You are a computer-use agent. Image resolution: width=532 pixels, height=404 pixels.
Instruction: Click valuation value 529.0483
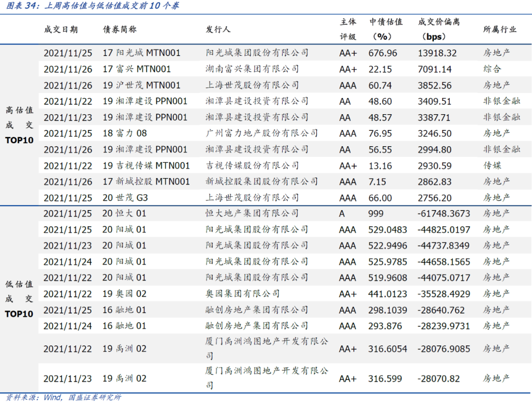pos(388,230)
